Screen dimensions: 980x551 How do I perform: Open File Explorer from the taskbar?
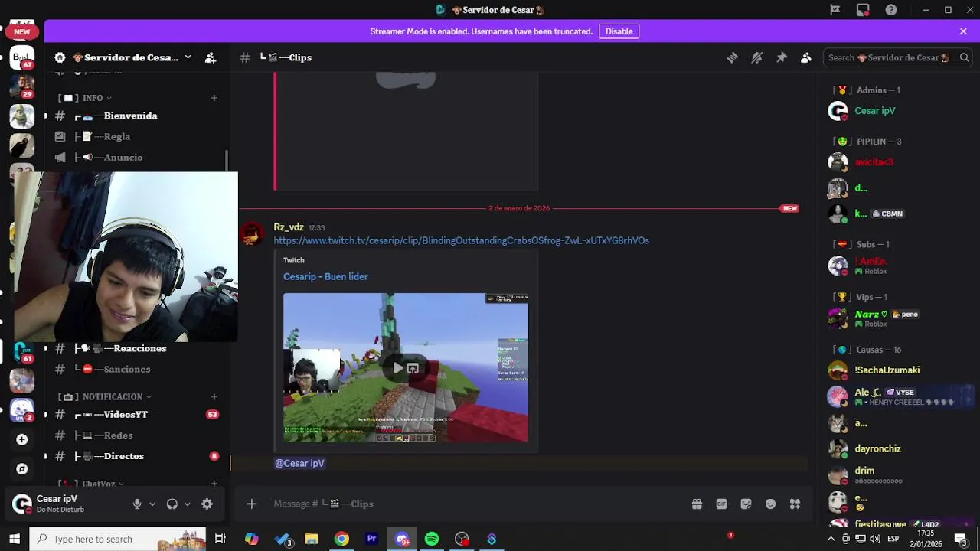(312, 539)
